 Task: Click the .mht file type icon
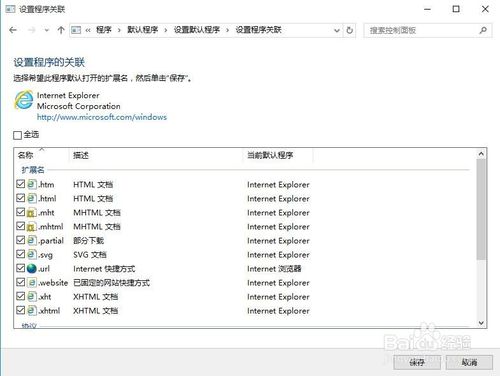pyautogui.click(x=32, y=212)
